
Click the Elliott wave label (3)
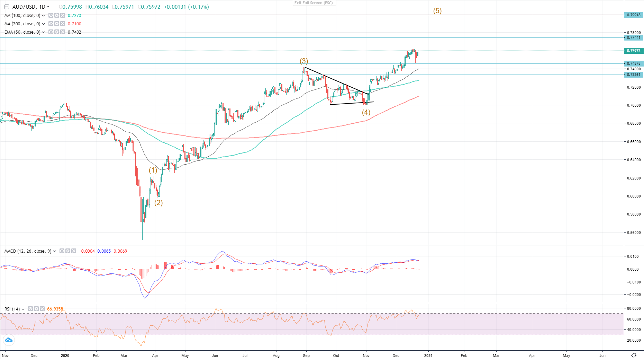pyautogui.click(x=304, y=61)
